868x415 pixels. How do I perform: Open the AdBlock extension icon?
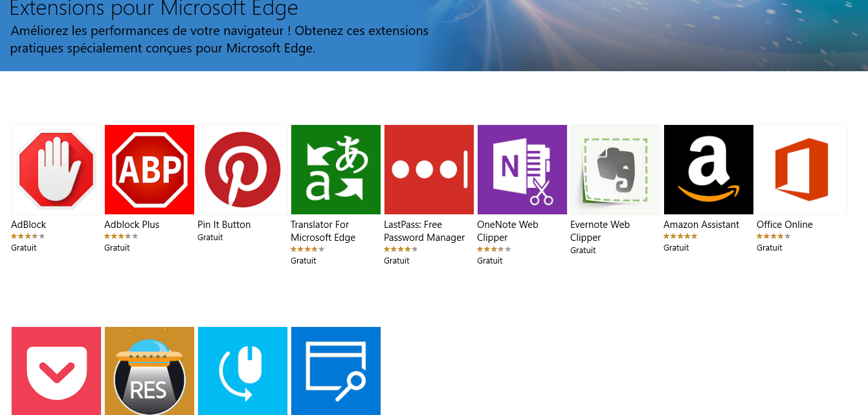coord(56,169)
